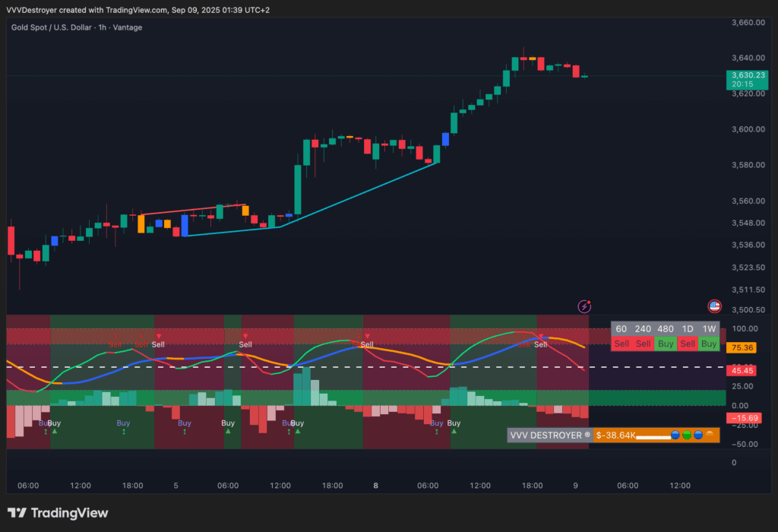Select the 1W timeframe column header

[x=709, y=328]
